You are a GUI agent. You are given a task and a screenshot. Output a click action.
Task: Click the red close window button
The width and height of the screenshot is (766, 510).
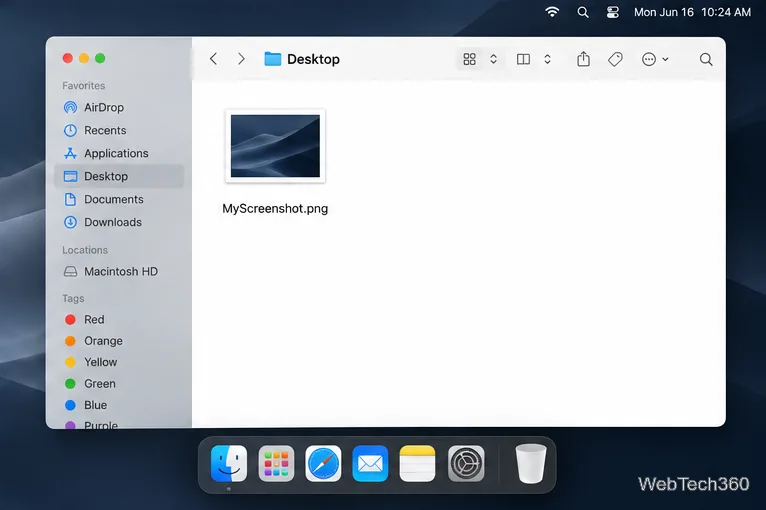pyautogui.click(x=68, y=58)
